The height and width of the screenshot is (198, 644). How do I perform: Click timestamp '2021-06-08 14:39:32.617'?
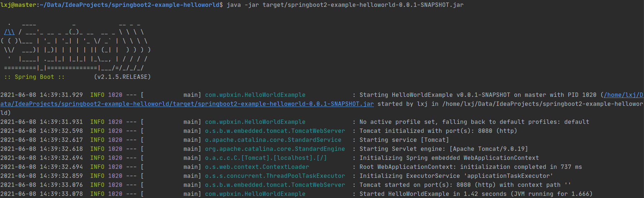click(42, 140)
